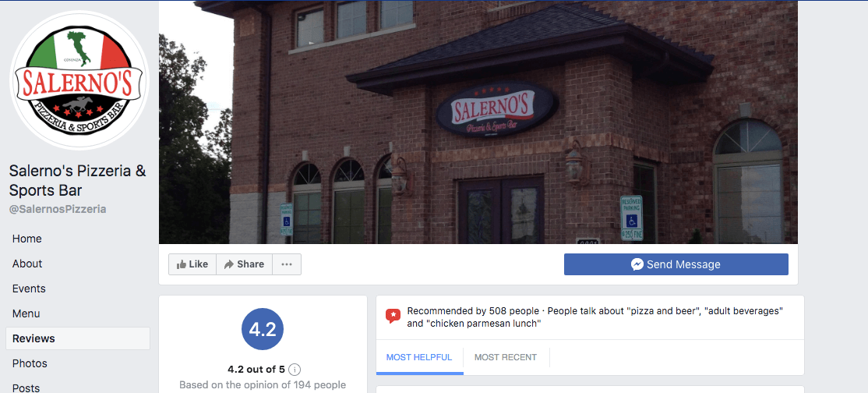Open the Menu sidebar item
Screen dimensions: 868x393
tap(26, 313)
